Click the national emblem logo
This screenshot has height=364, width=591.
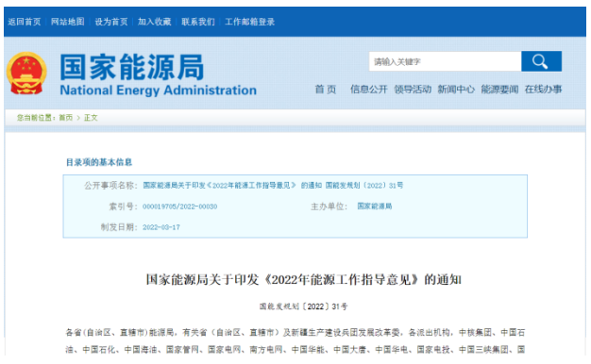tap(26, 73)
